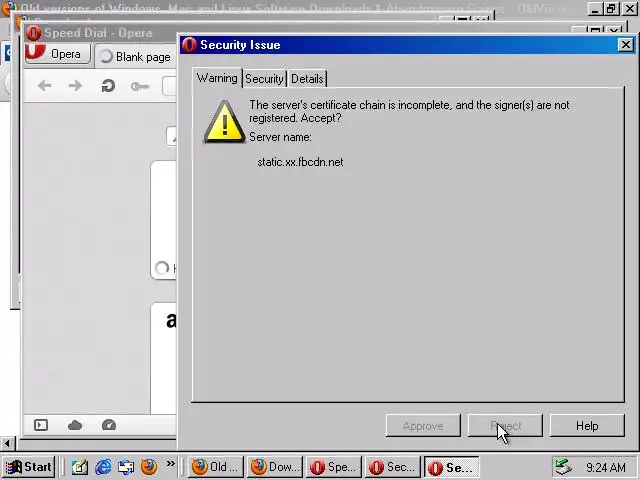This screenshot has height=480, width=640.
Task: Close the Security Issue dialog
Action: [625, 44]
